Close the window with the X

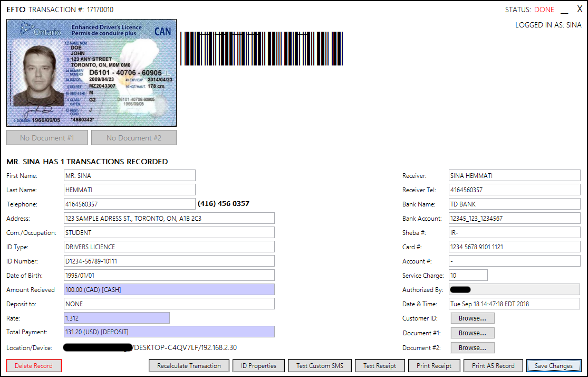580,10
